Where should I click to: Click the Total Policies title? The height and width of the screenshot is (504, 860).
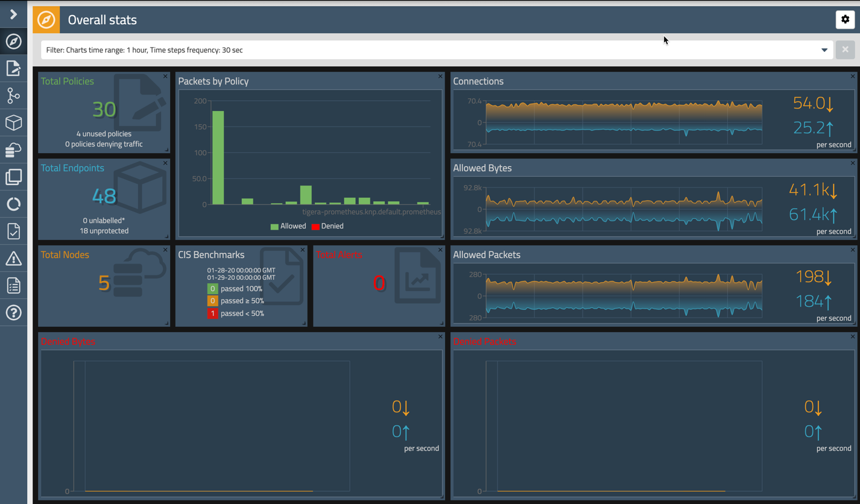(67, 81)
